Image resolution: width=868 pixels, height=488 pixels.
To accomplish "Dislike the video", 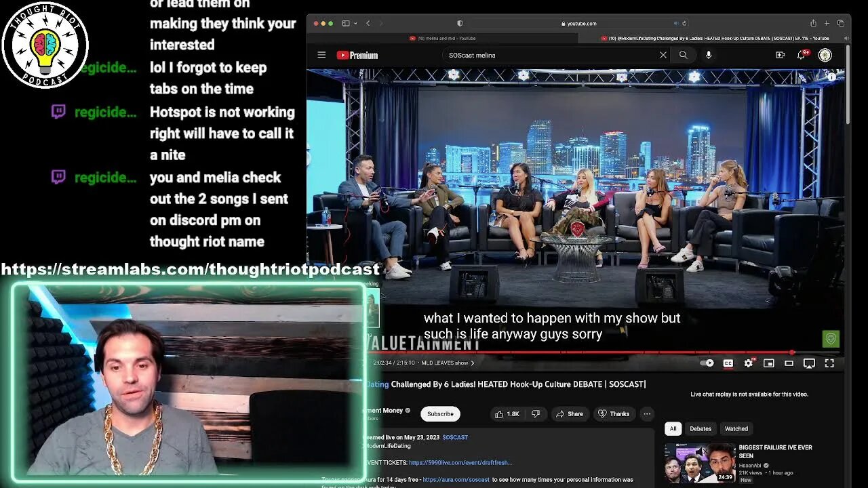I will pyautogui.click(x=536, y=413).
